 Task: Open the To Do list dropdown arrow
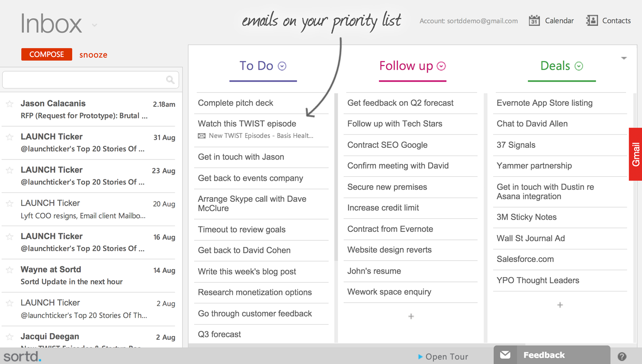click(x=282, y=66)
